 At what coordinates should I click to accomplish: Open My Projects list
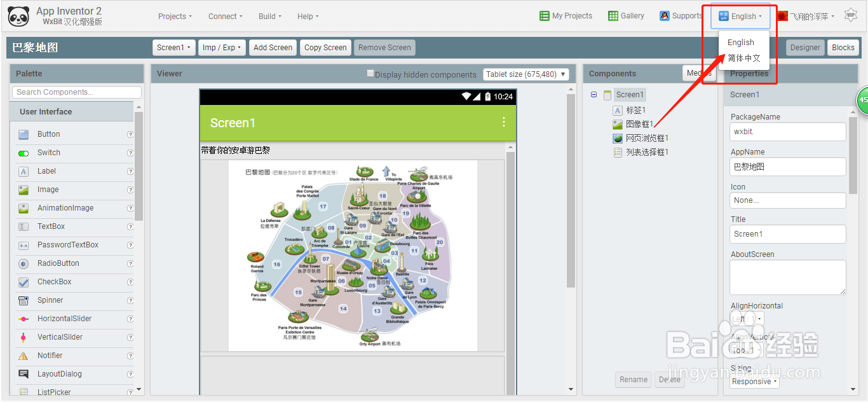coord(566,16)
